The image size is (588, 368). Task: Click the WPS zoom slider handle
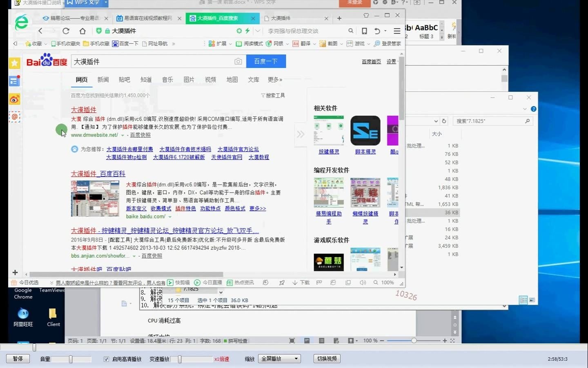[414, 341]
